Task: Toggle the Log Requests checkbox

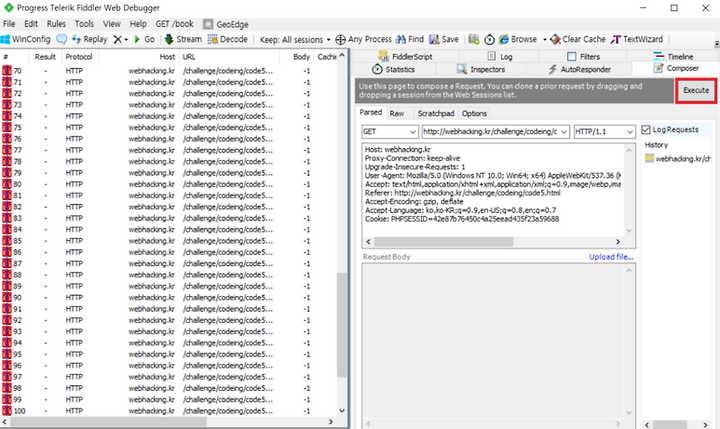Action: (646, 130)
